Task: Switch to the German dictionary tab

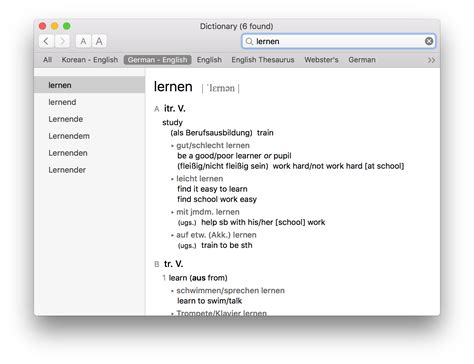Action: tap(362, 60)
